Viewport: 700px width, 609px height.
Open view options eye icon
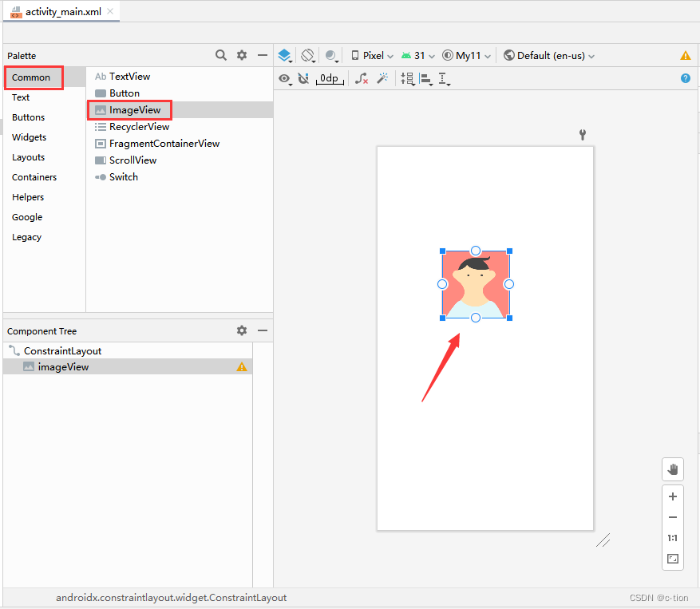point(285,79)
